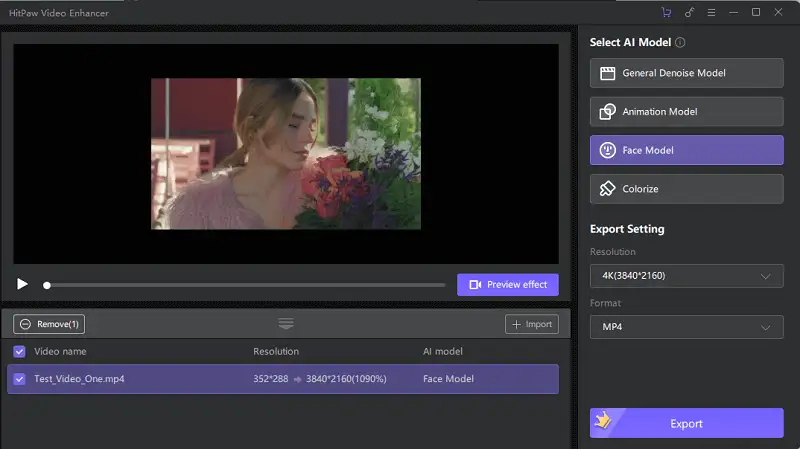
Task: Remove the selected video from list
Action: pyautogui.click(x=48, y=324)
